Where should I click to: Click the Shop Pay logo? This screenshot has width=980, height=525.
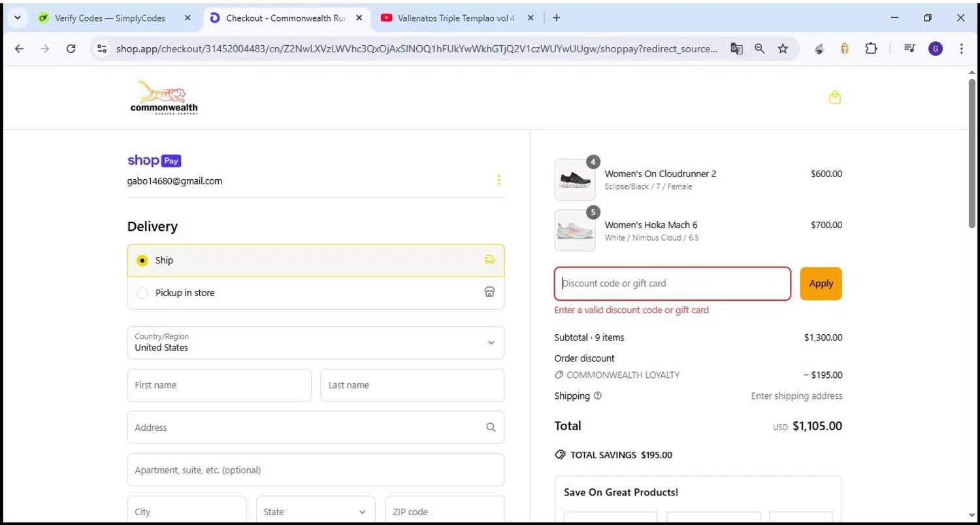[x=154, y=160]
